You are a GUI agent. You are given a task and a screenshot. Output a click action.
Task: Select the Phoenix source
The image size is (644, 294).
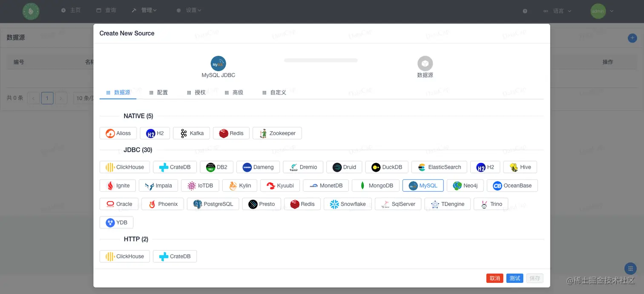point(163,204)
